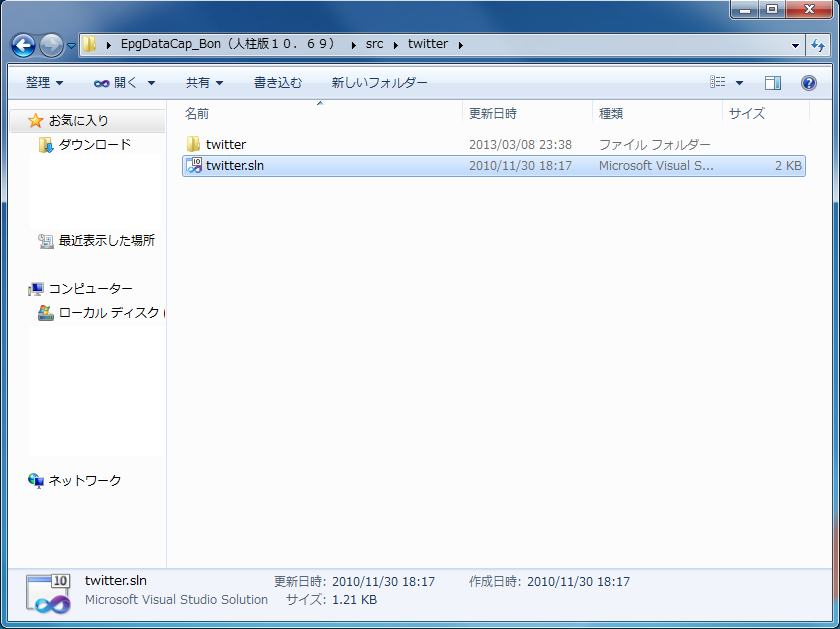Select the twitter folder name

pos(226,145)
